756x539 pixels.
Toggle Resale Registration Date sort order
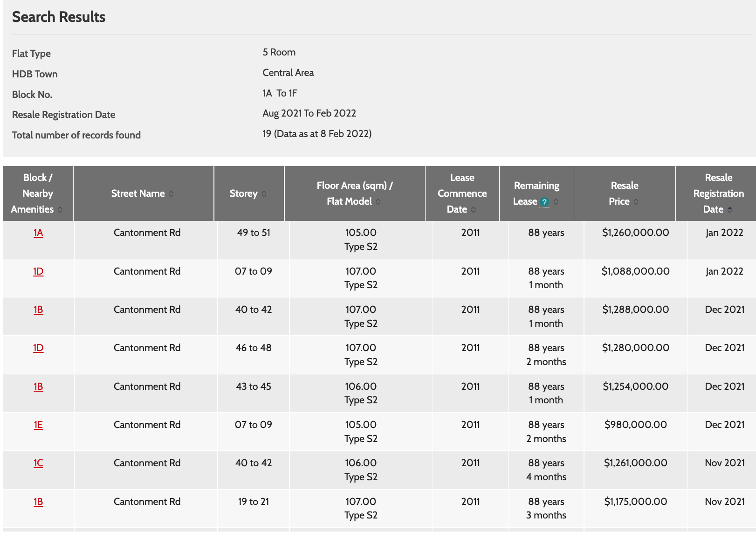click(x=729, y=210)
